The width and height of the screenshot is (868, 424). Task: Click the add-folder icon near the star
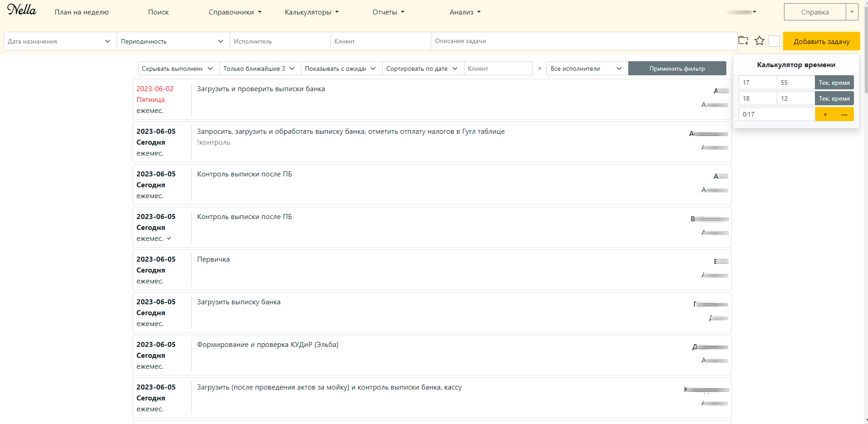pos(743,41)
